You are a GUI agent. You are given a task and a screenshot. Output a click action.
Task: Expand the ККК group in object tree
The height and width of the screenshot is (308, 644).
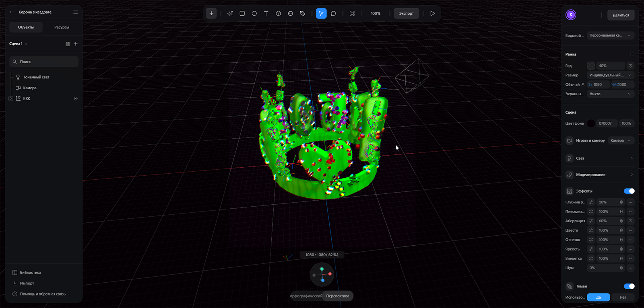point(11,99)
